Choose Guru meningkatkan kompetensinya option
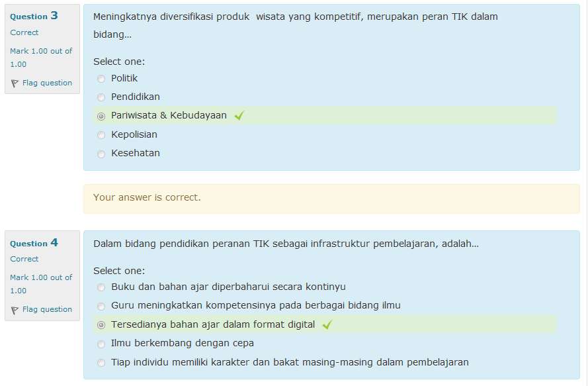Screen dimensions: 588x386 [x=101, y=307]
